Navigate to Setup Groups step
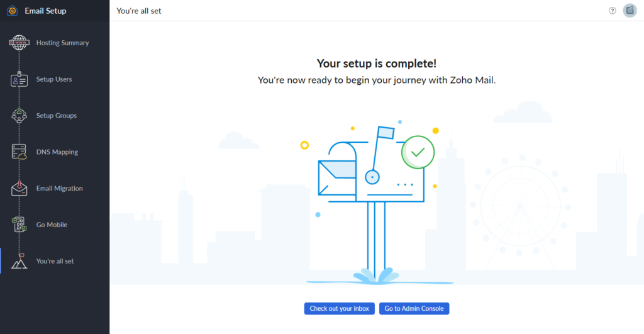The image size is (644, 334). (x=57, y=116)
